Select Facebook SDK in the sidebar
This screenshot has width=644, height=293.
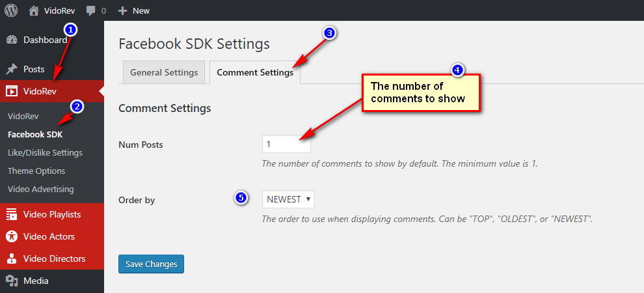tap(35, 134)
